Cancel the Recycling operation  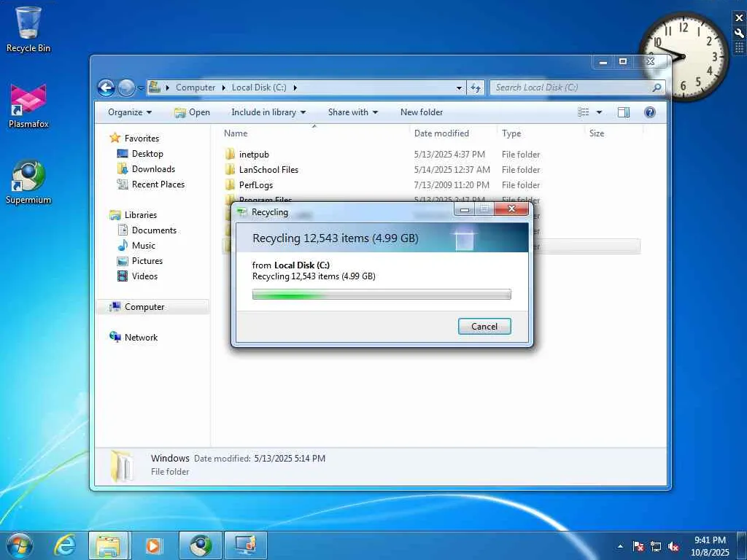(x=484, y=326)
